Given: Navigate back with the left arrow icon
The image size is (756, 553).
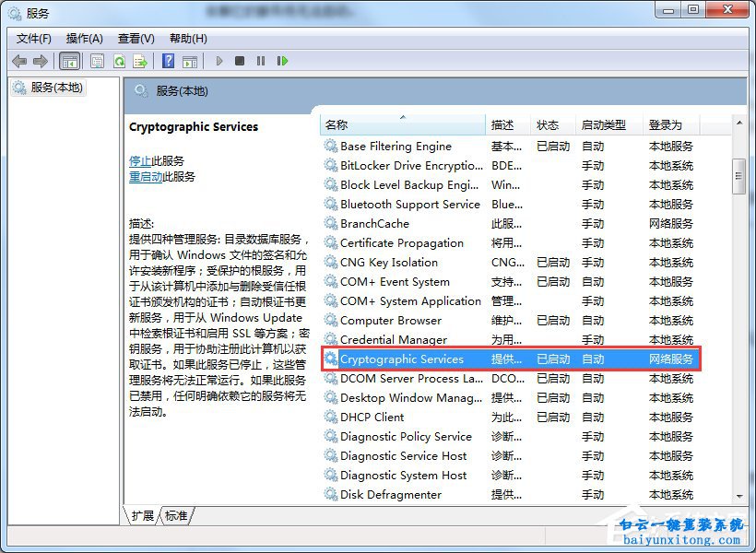Looking at the screenshot, I should tap(20, 61).
